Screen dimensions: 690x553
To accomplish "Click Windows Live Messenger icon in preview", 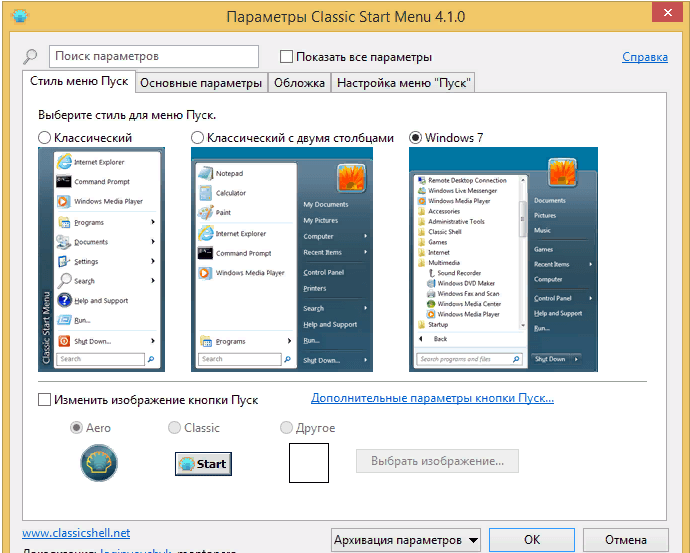I will click(x=422, y=190).
